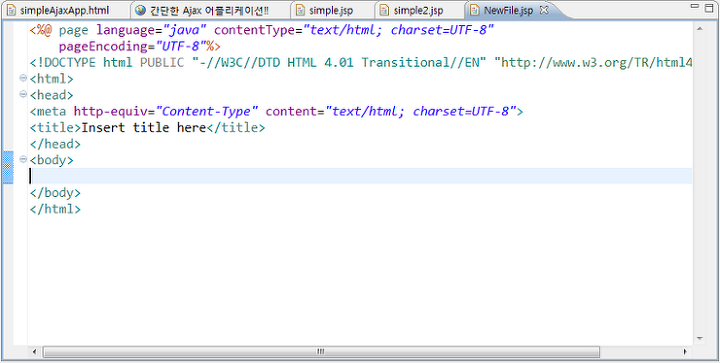Click the "<!DOCTYPE" declaration text
Viewport: 720px width, 363px height.
click(x=63, y=62)
